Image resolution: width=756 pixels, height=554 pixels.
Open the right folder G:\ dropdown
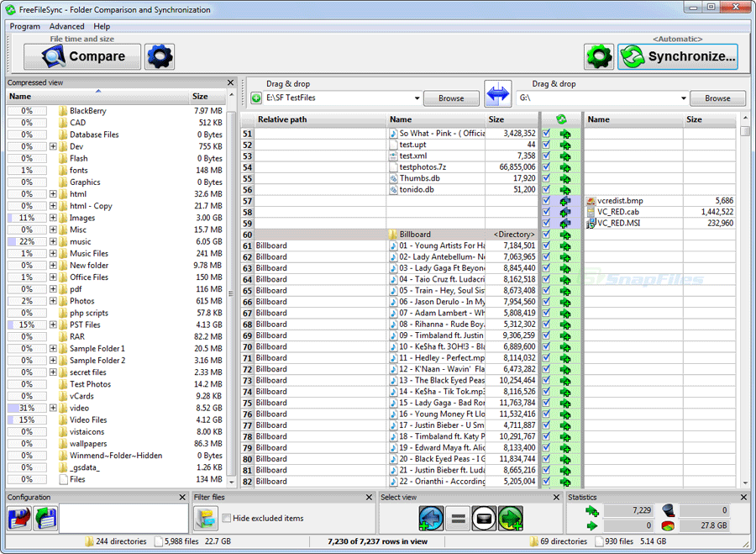click(683, 98)
